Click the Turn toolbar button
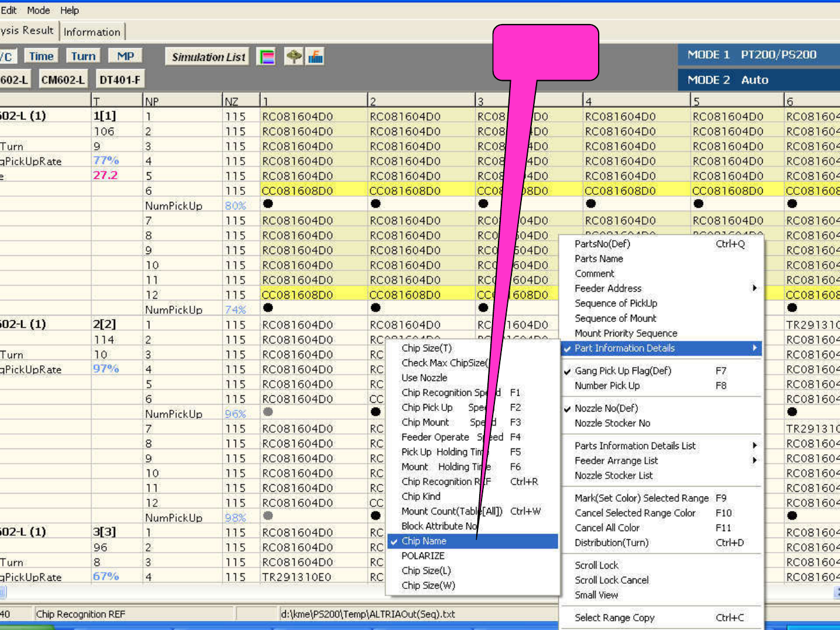This screenshot has height=630, width=840. click(x=83, y=56)
